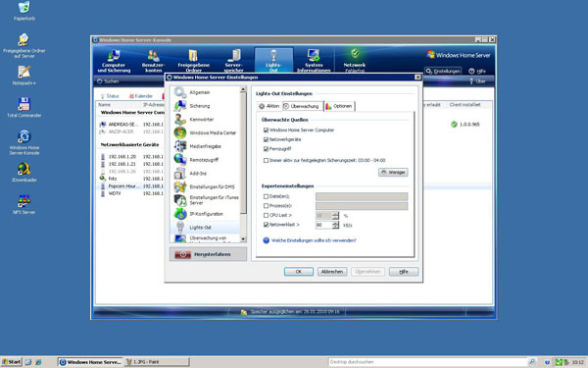Click Suchen in console toolbar
588x368 pixels.
[x=108, y=81]
